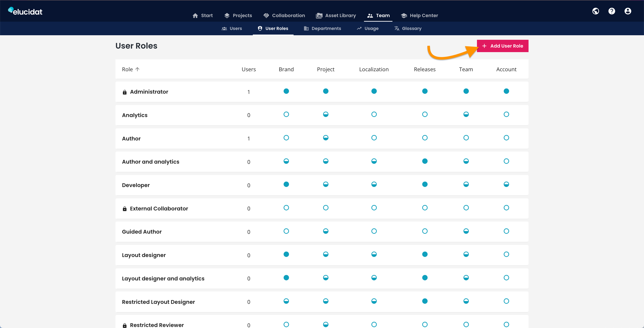
Task: Open the Developer role
Action: [136, 185]
